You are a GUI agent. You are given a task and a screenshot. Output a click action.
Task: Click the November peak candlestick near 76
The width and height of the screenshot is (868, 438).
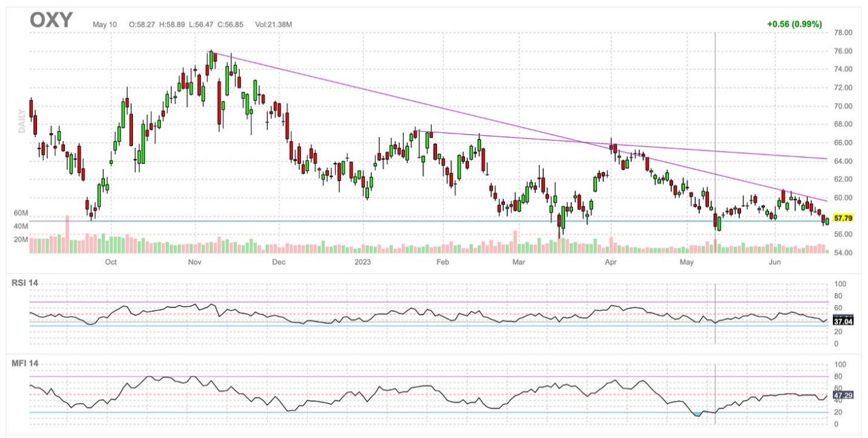211,60
